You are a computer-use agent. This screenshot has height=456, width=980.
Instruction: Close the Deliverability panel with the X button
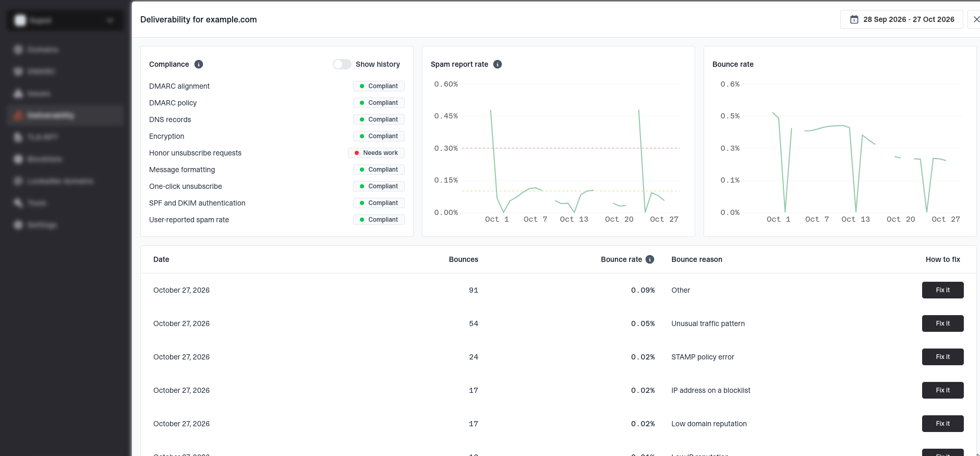click(x=976, y=19)
